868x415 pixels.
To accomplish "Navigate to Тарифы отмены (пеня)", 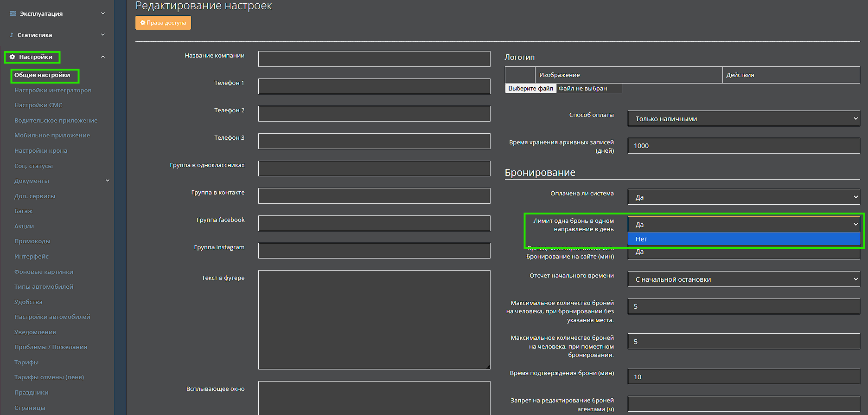I will point(49,377).
